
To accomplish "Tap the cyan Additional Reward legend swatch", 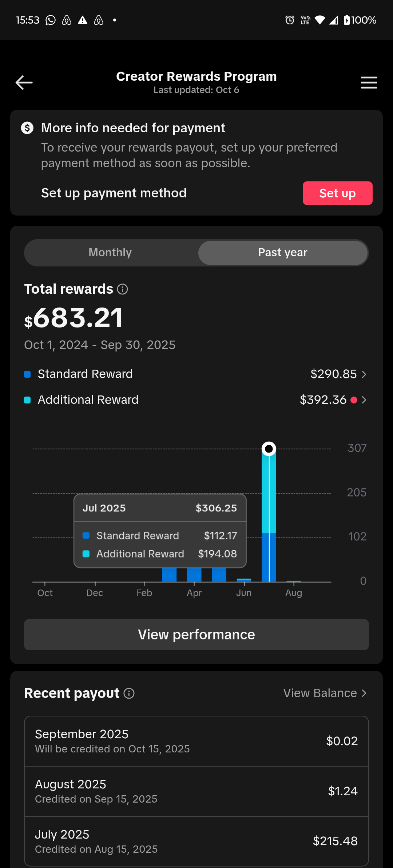I will coord(27,400).
